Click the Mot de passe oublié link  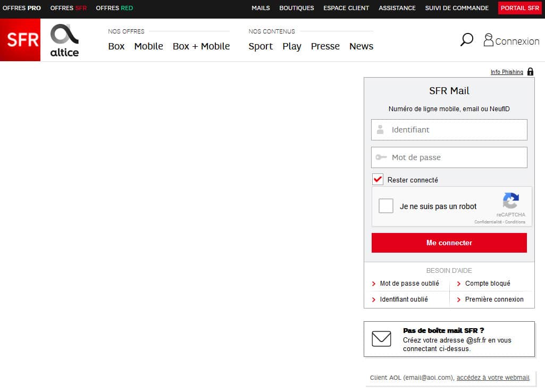pyautogui.click(x=409, y=283)
